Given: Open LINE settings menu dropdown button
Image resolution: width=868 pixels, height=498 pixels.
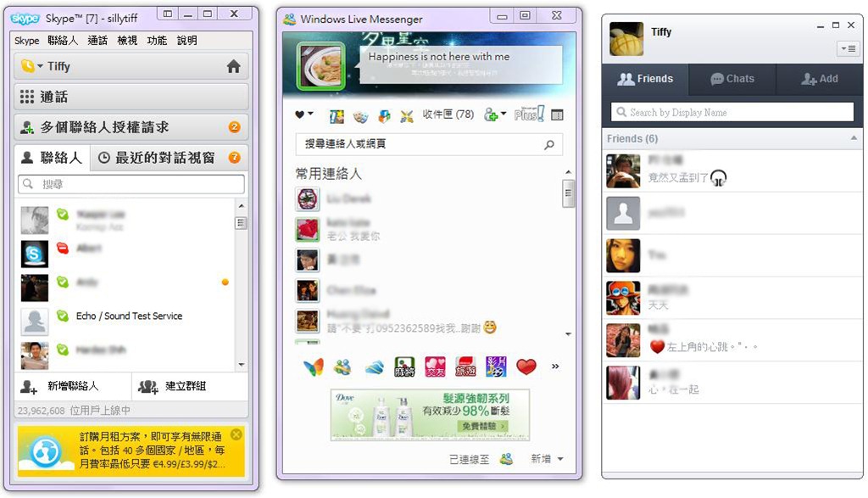Looking at the screenshot, I should pyautogui.click(x=848, y=48).
